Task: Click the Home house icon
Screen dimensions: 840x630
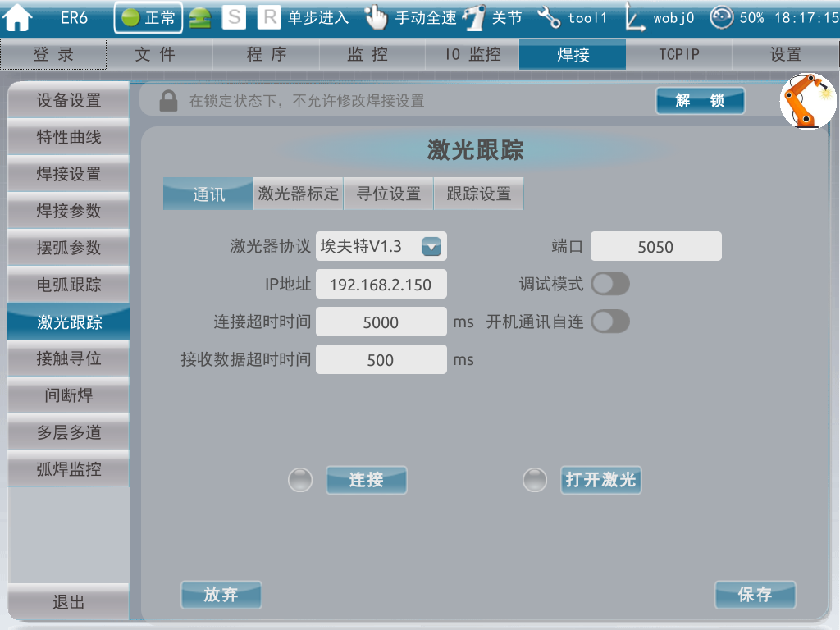Action: (x=18, y=18)
